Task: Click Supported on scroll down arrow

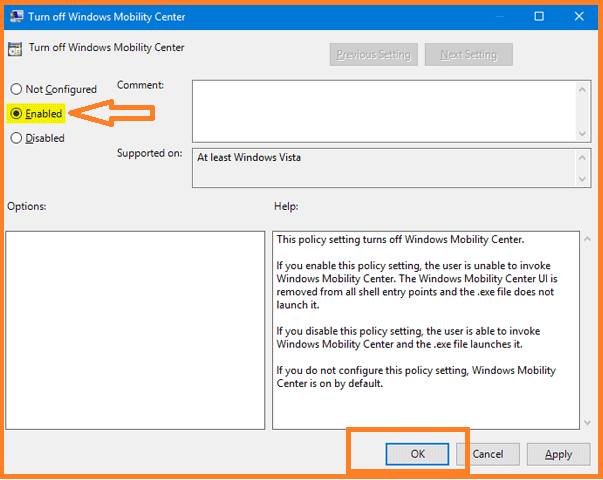Action: [x=582, y=179]
